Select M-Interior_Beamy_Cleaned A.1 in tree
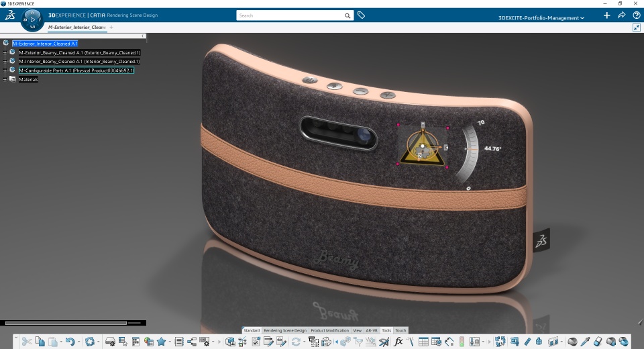 [x=79, y=61]
